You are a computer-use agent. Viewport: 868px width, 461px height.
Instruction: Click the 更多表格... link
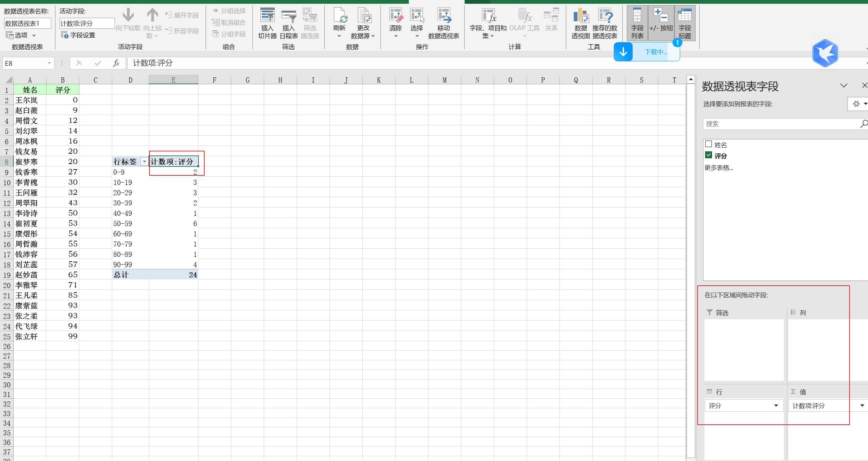coord(718,168)
